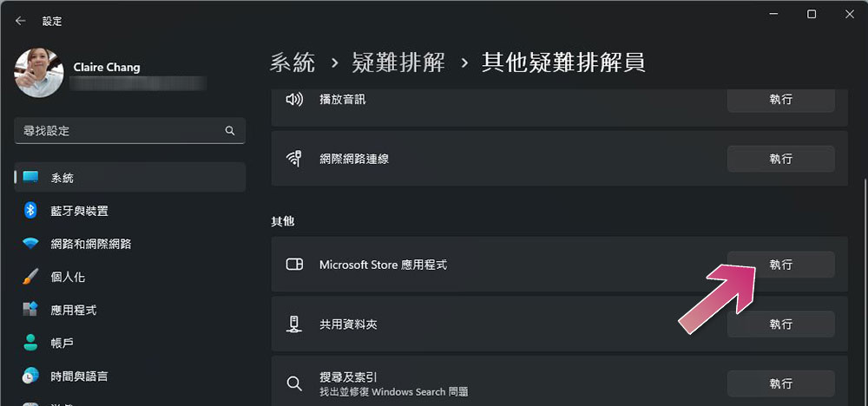
Task: Click the personalization paintbrush icon
Action: pos(30,277)
